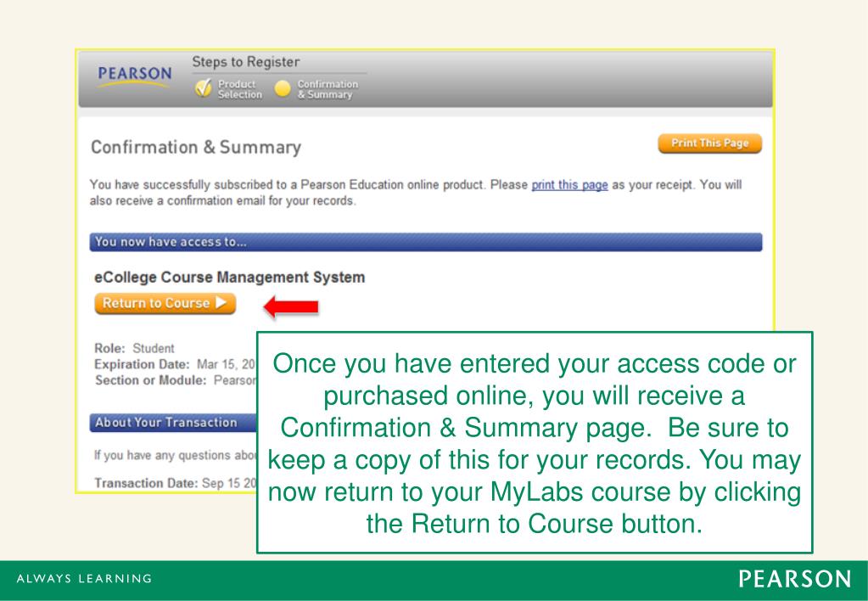
Task: Click the Product Selection step label
Action: point(239,89)
